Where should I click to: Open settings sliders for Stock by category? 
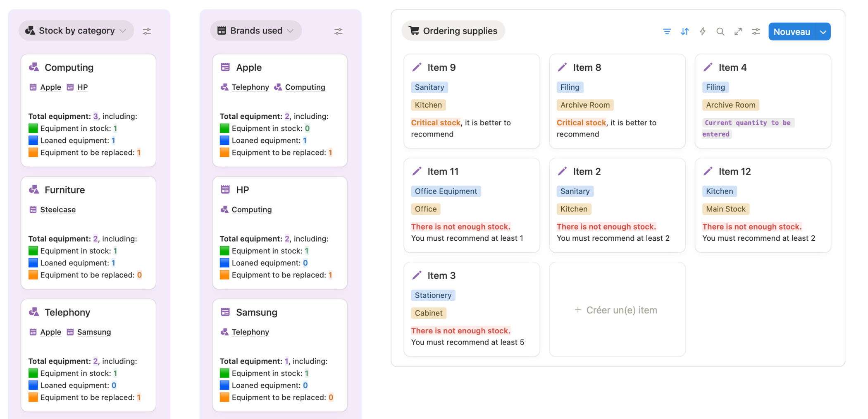pyautogui.click(x=147, y=31)
